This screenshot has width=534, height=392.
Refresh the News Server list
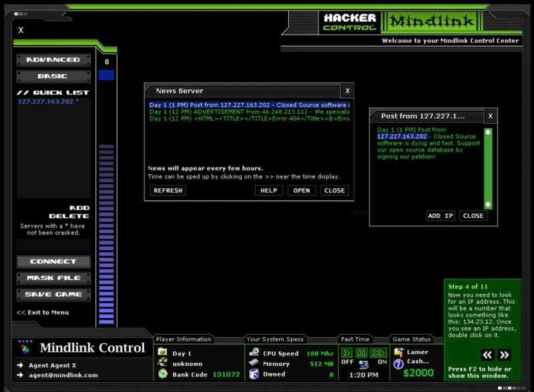(x=168, y=190)
